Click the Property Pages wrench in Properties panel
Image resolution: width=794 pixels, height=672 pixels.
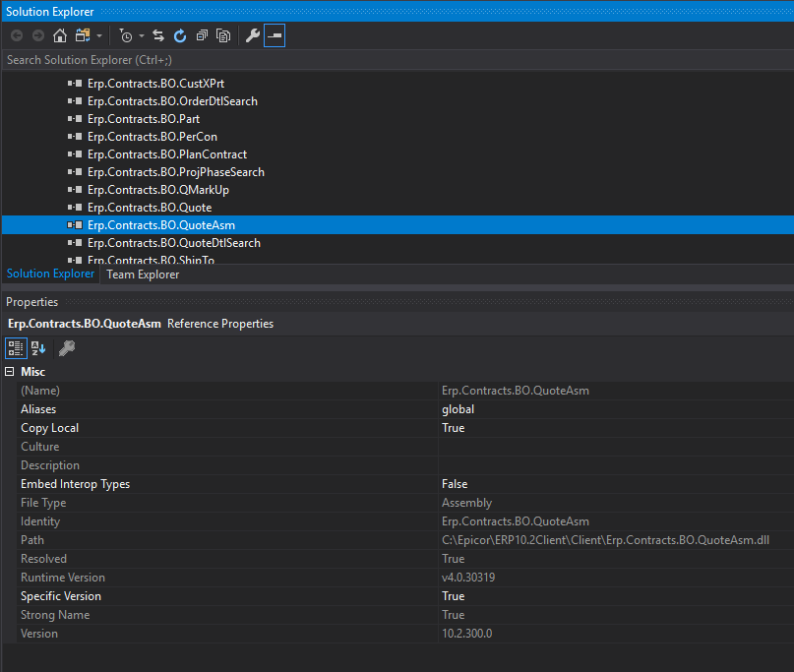coord(67,347)
